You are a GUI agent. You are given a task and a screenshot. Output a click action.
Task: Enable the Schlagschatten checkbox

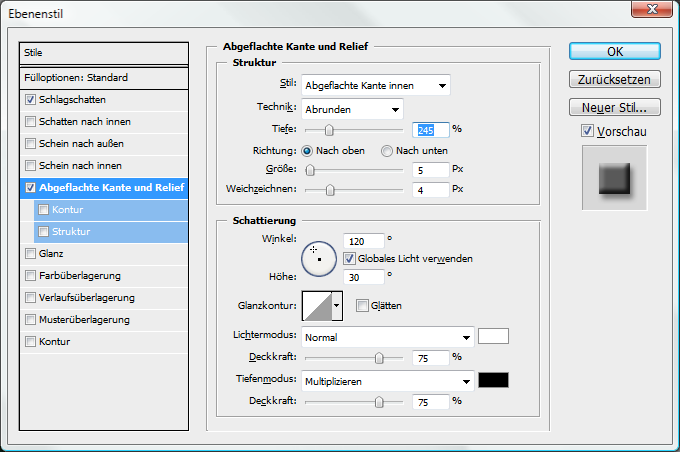(x=30, y=100)
